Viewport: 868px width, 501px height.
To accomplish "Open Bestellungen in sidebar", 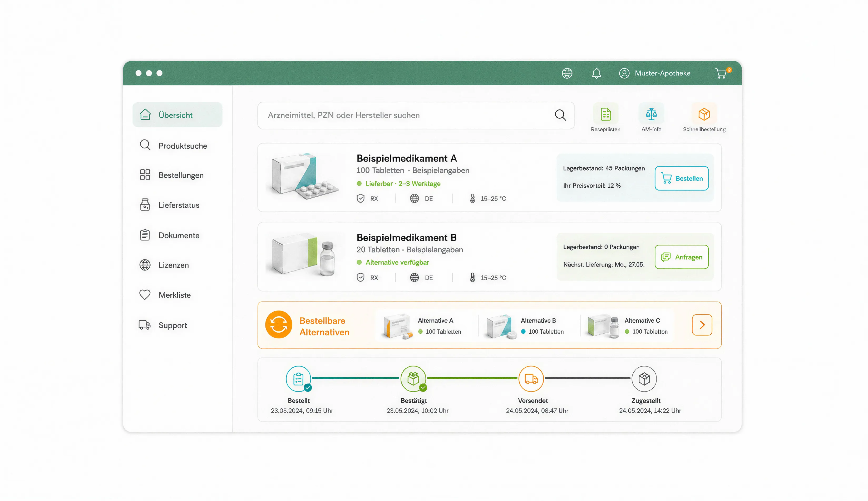I will pyautogui.click(x=171, y=175).
